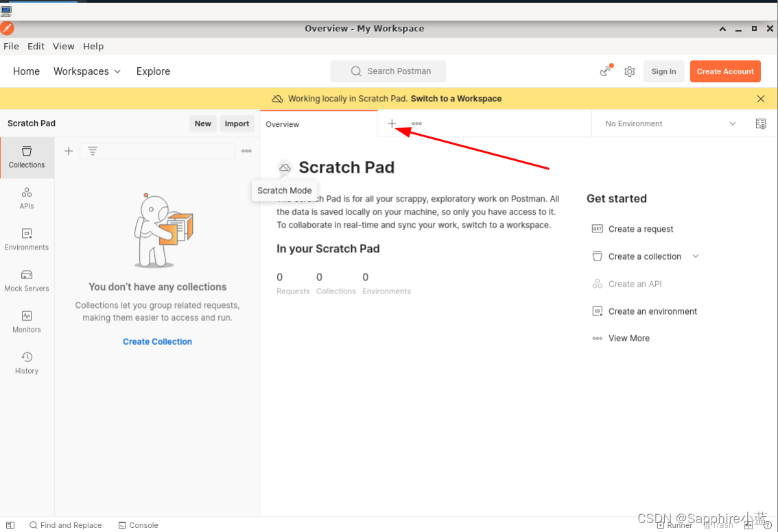
Task: Select the Overview tab
Action: [x=318, y=124]
